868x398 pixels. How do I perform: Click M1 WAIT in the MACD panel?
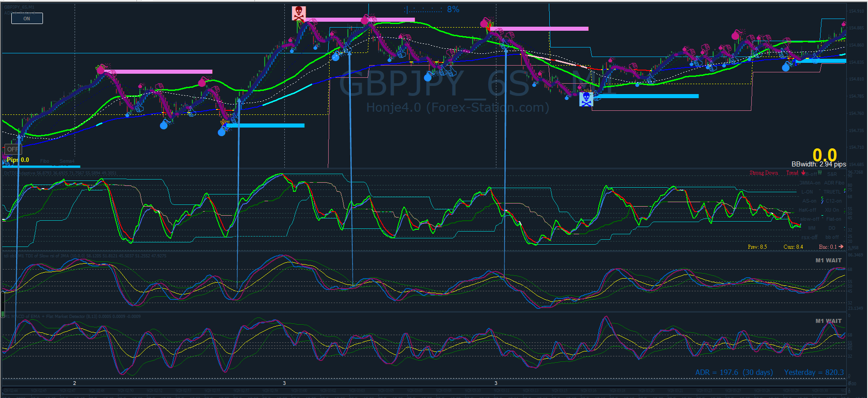[829, 321]
